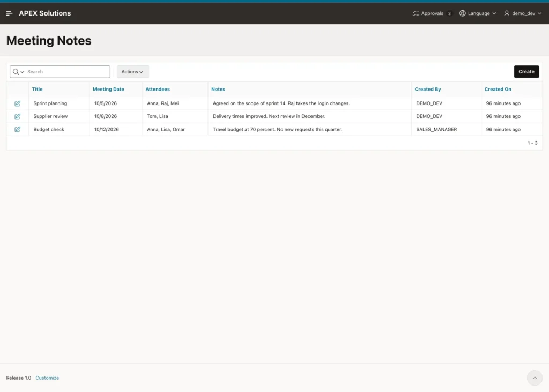Open the Meeting Date column header
Image resolution: width=549 pixels, height=392 pixels.
coord(108,90)
